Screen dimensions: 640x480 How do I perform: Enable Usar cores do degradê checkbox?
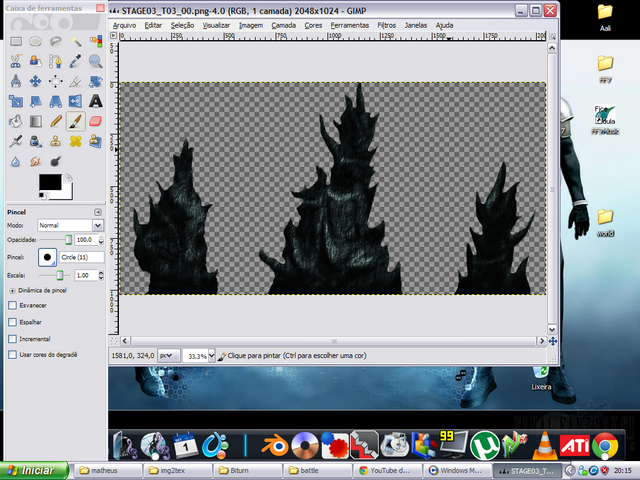pyautogui.click(x=13, y=354)
